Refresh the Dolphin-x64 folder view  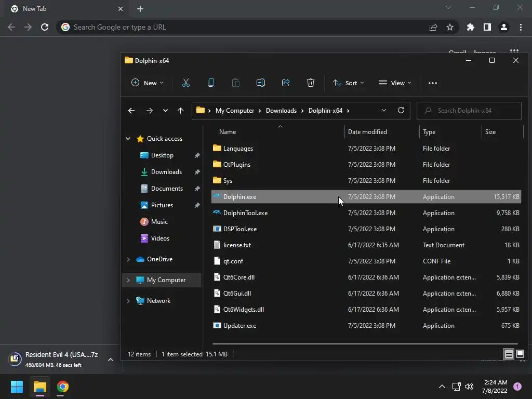point(401,110)
